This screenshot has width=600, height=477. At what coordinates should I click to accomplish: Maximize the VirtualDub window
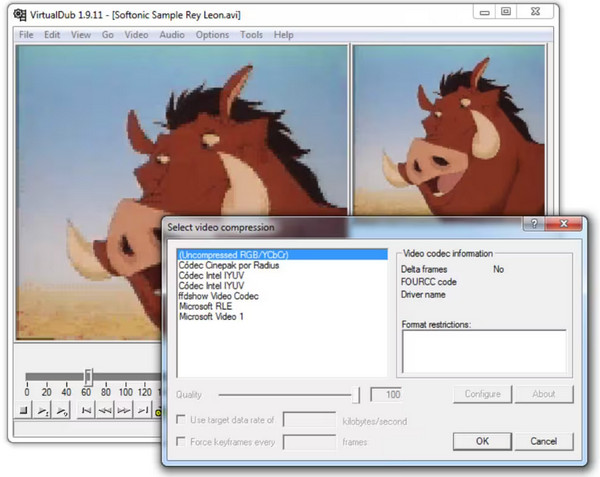click(506, 12)
